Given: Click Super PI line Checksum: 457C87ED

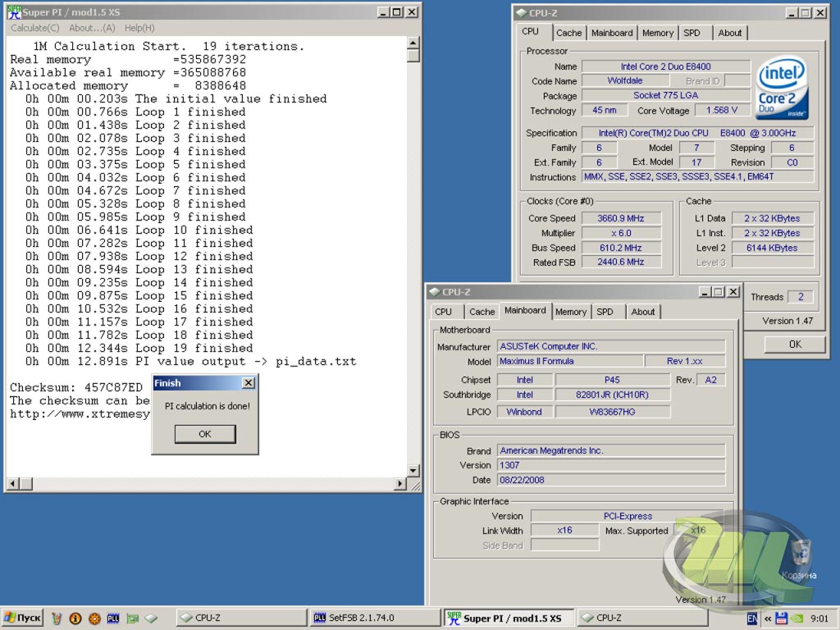Looking at the screenshot, I should pyautogui.click(x=76, y=387).
